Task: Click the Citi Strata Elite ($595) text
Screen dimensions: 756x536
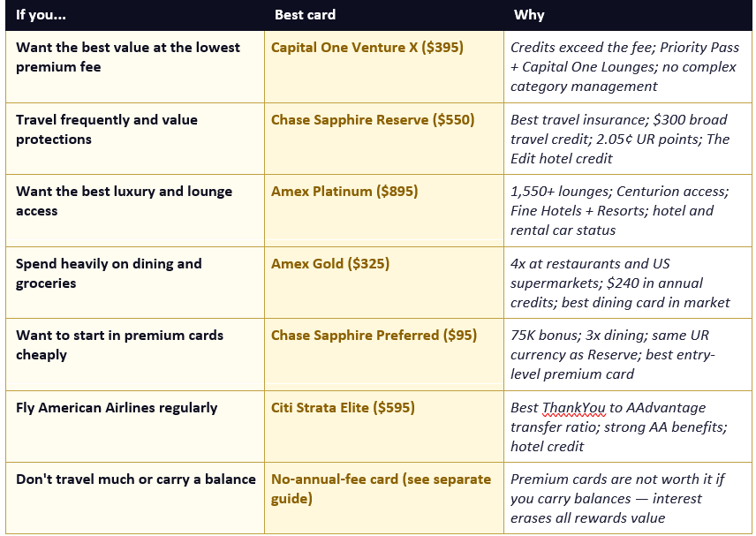Action: tap(343, 408)
